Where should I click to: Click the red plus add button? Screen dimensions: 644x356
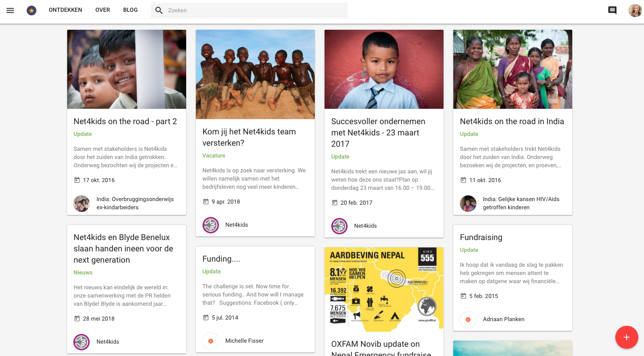point(627,337)
